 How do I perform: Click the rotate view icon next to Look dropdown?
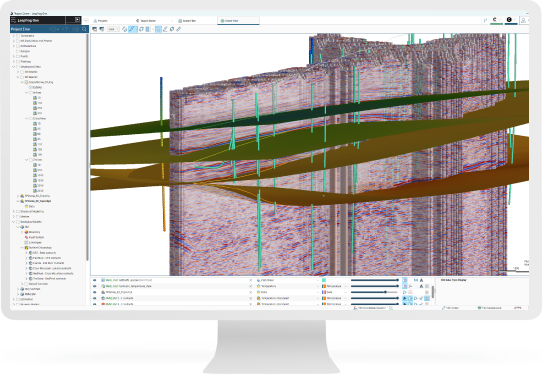tap(125, 29)
